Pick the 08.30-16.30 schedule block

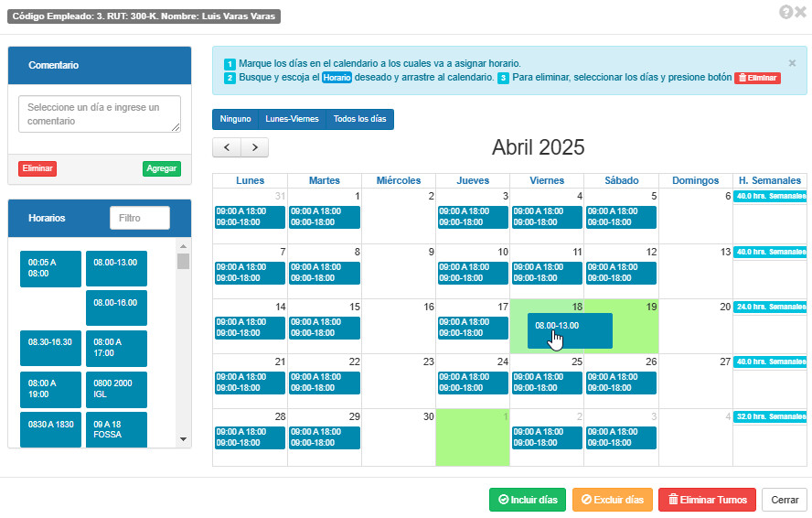pyautogui.click(x=51, y=349)
